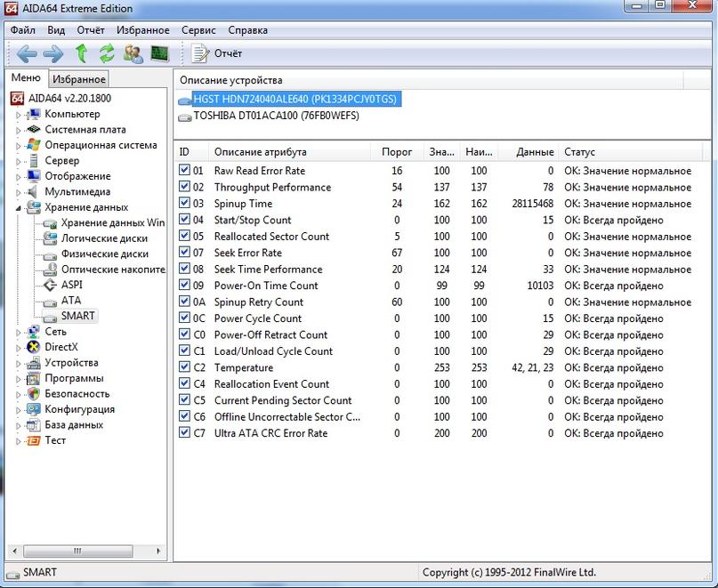Open the Вид menu
Screen dimensions: 718x588
(56, 30)
